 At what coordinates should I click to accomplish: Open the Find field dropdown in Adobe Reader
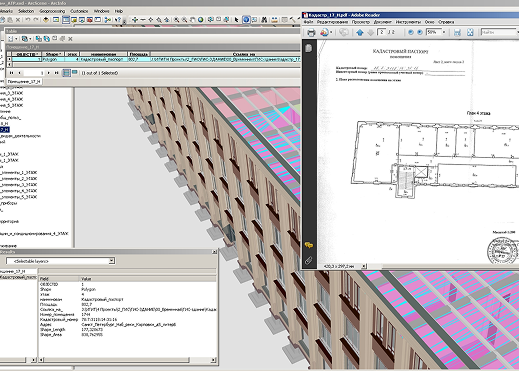click(517, 32)
